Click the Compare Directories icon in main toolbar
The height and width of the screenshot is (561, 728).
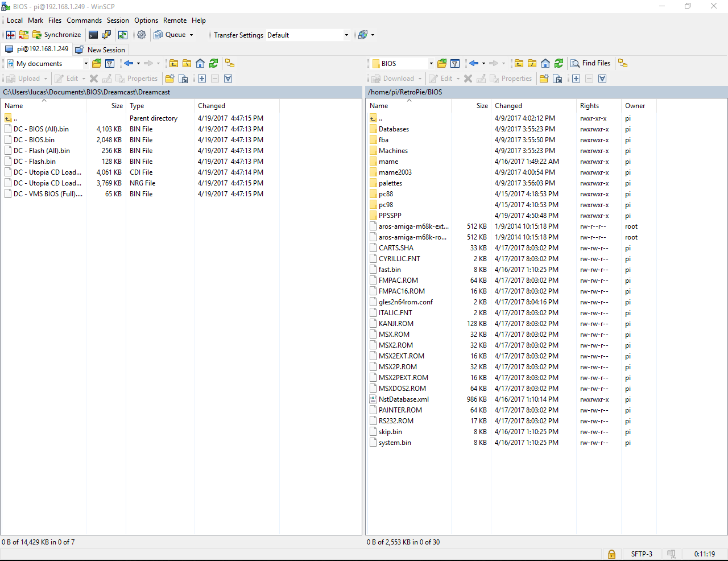tap(11, 35)
